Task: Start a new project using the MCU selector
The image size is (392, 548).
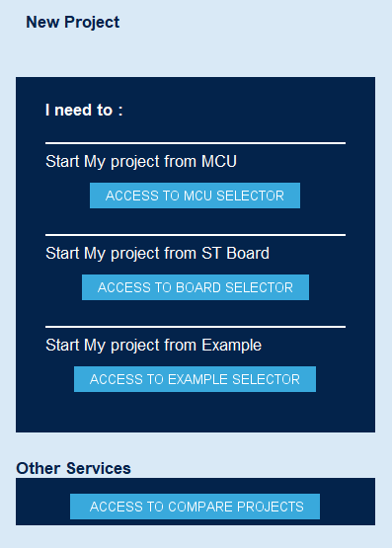Action: tap(195, 196)
